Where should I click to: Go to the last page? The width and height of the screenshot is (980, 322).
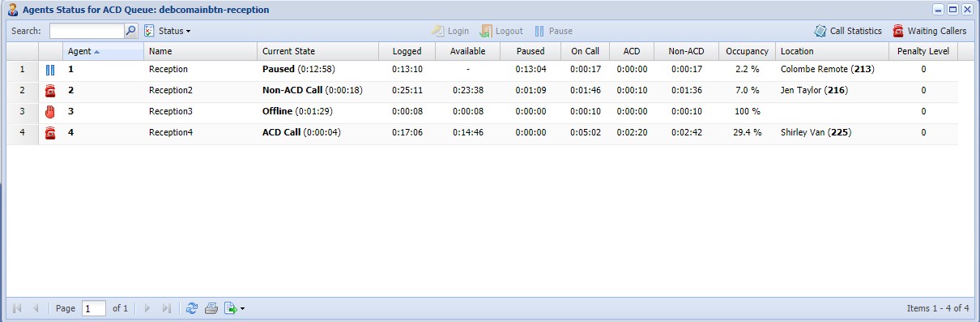click(x=166, y=308)
